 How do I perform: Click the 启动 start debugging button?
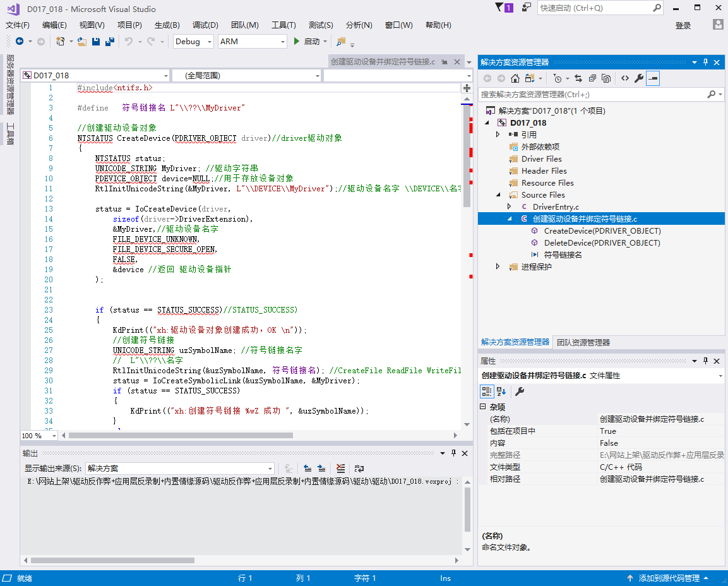(311, 42)
